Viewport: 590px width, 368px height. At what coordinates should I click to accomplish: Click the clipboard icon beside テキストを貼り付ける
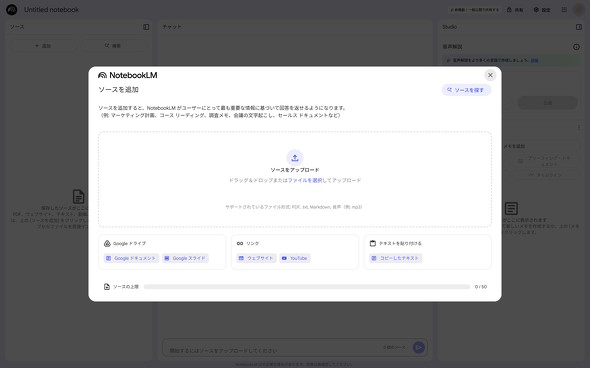tap(373, 243)
